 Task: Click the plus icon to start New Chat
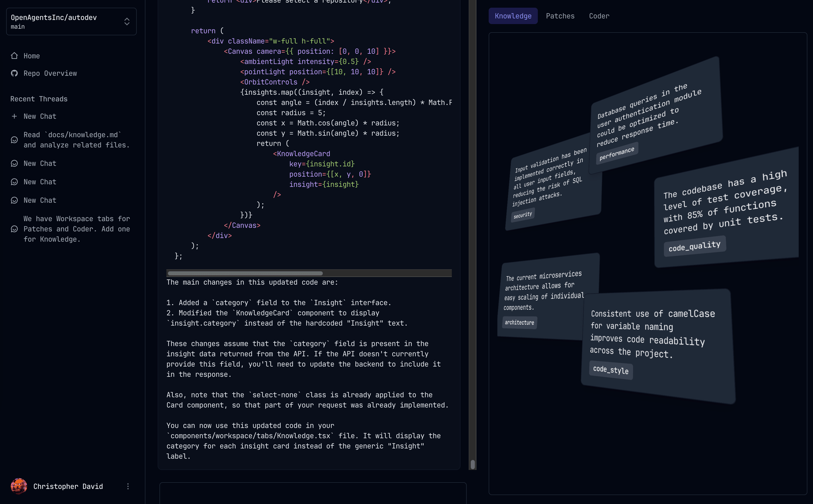click(x=14, y=116)
